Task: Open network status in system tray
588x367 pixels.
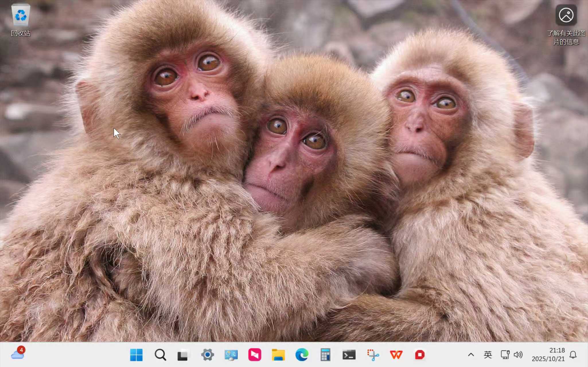Action: coord(505,355)
